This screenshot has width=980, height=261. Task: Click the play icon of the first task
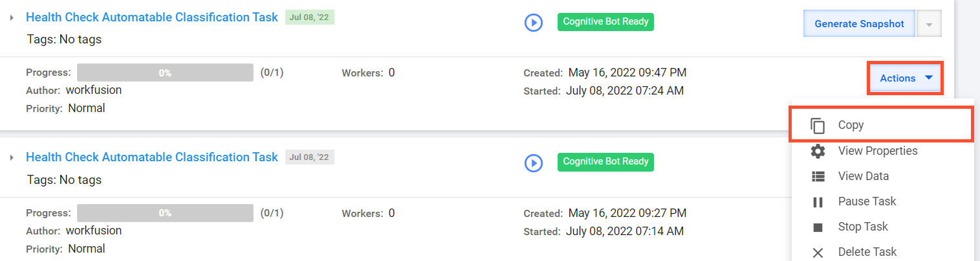(533, 23)
